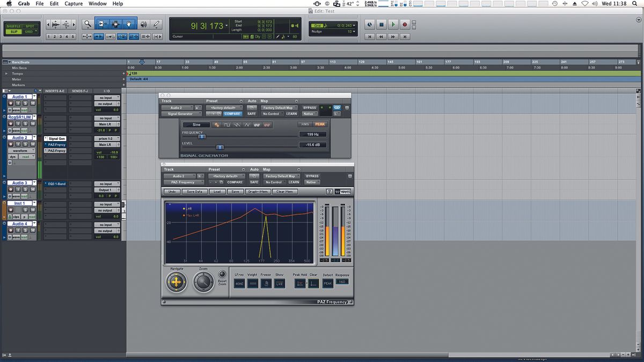644x362 pixels.
Task: Adjust the Frequency slider in Signal Generator
Action: coord(202,137)
